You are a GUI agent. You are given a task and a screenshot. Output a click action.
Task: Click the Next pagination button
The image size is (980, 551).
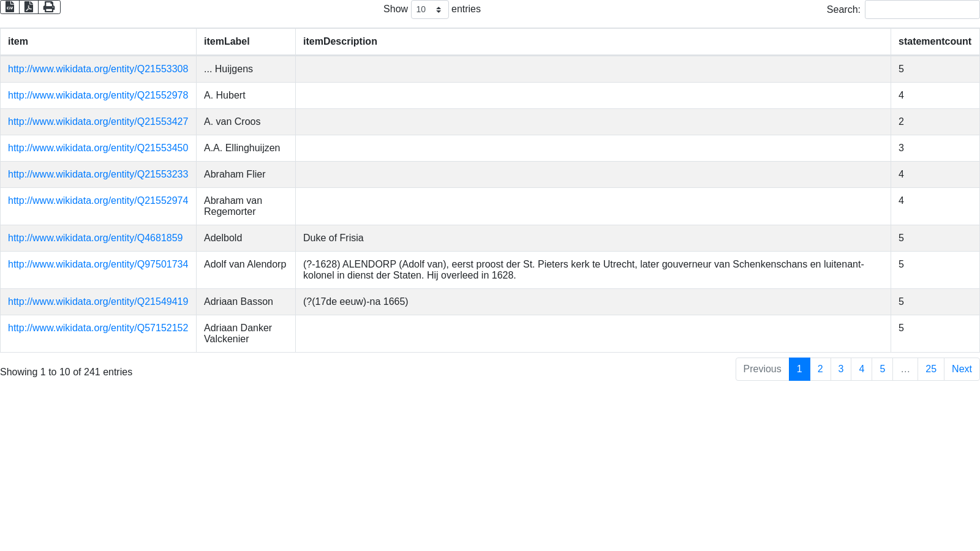[x=961, y=369]
